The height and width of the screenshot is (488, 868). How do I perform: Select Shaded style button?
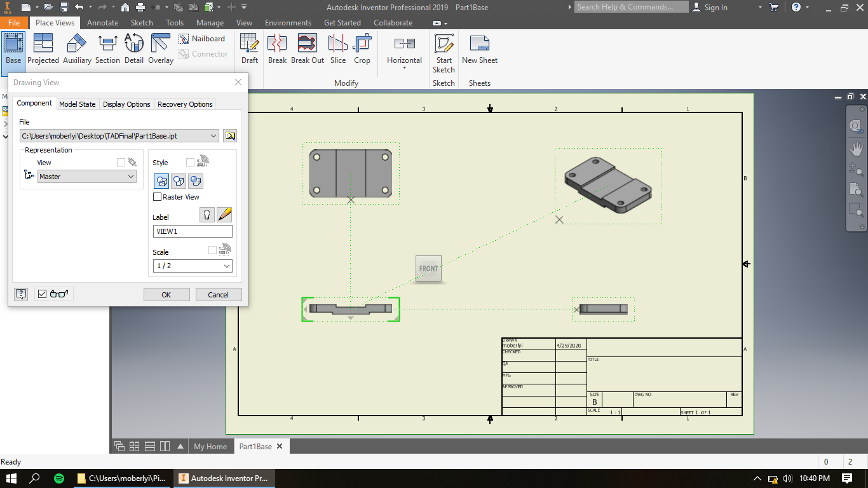[x=196, y=181]
